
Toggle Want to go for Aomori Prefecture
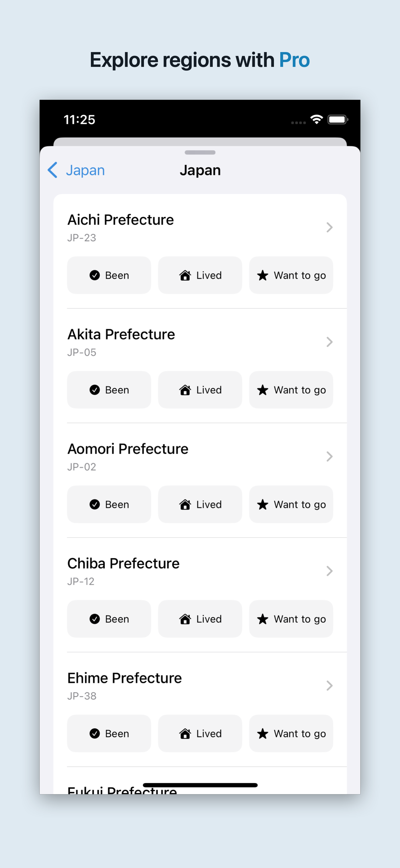click(x=291, y=505)
